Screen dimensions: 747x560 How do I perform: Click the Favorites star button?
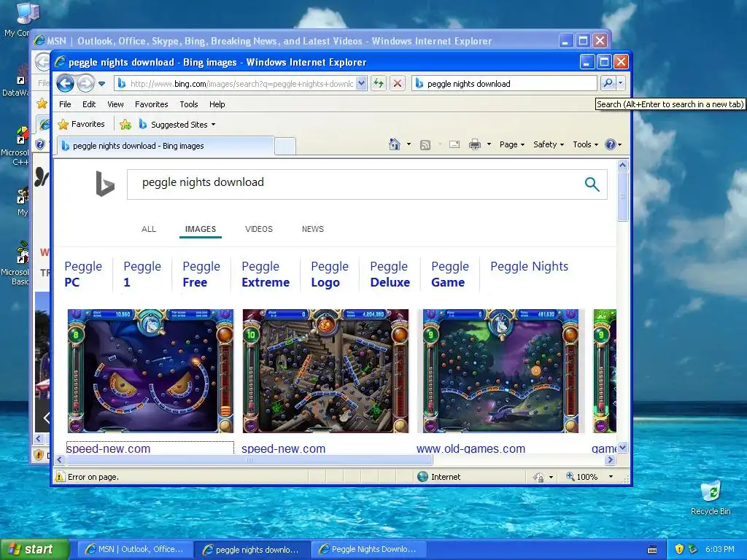82,124
